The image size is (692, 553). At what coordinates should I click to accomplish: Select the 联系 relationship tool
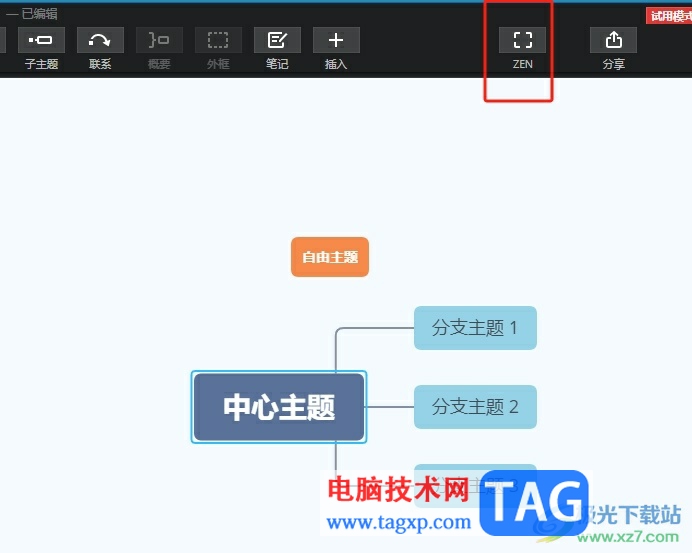(100, 40)
